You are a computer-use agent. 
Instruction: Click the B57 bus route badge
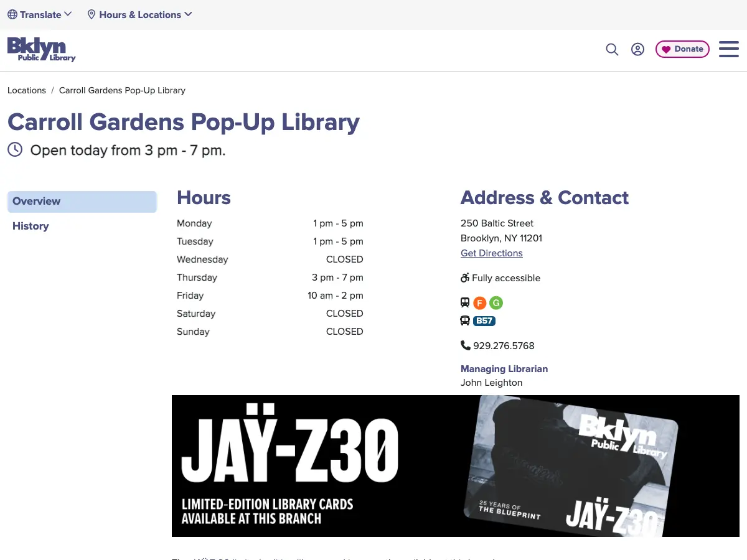tap(484, 321)
